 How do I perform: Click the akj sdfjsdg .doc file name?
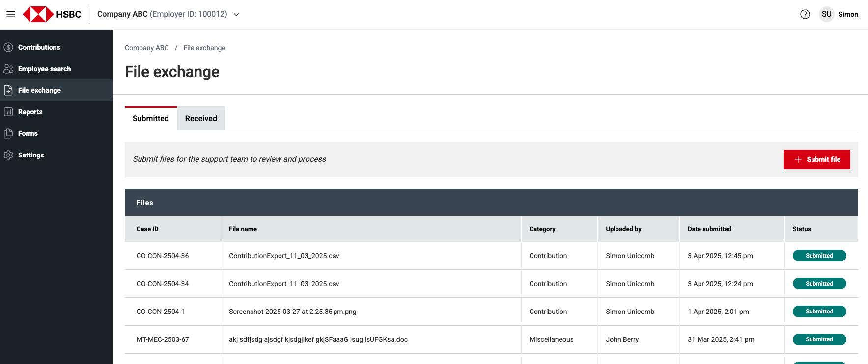[x=318, y=339]
